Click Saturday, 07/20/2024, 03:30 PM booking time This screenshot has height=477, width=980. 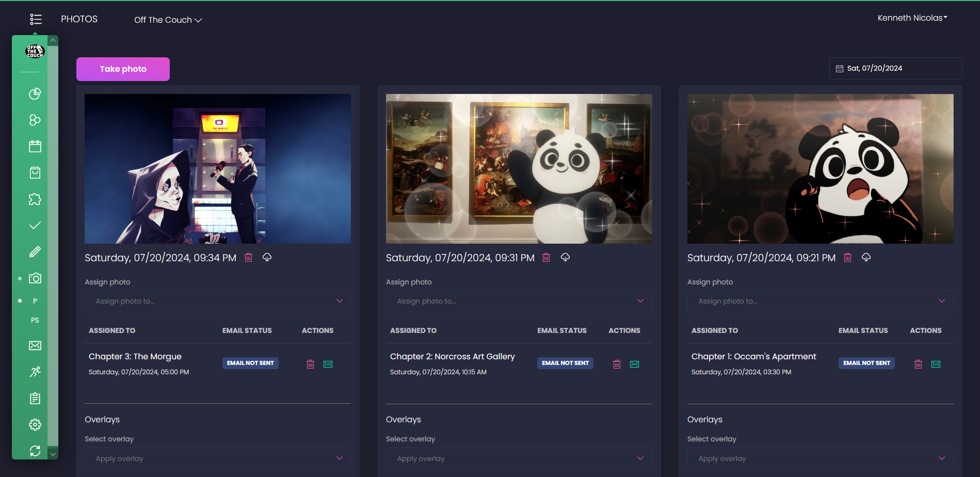(741, 372)
